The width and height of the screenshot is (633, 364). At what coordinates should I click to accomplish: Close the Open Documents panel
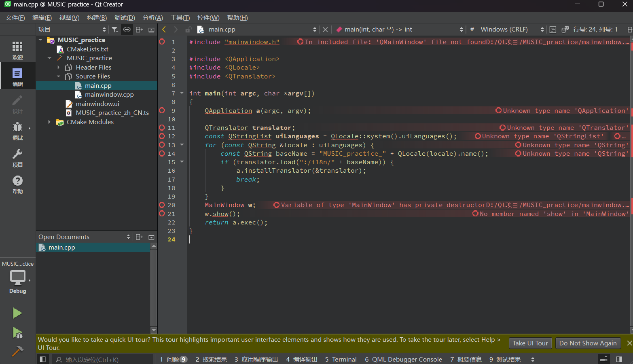point(152,237)
